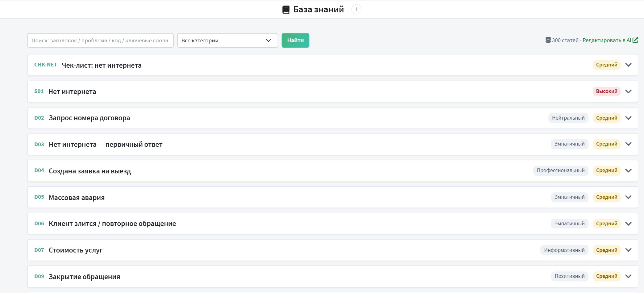Click Средний badge on Чек-лист row
Viewport: 644px width, 293px height.
[x=607, y=65]
